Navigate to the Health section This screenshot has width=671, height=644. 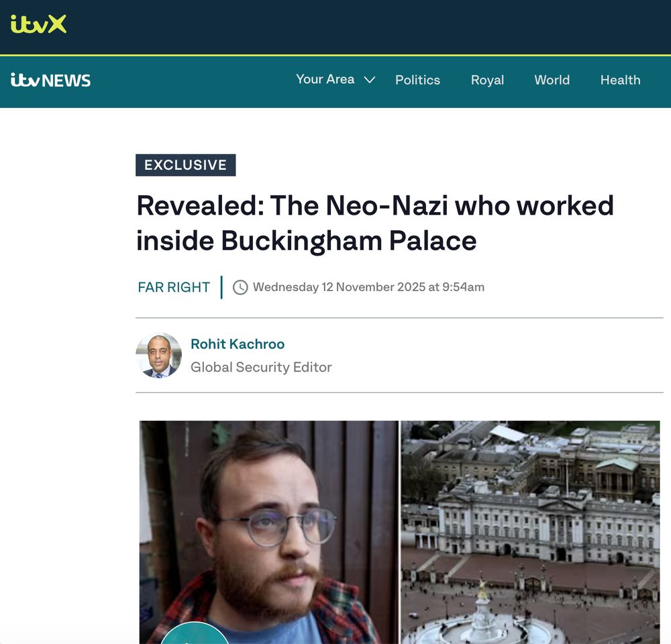620,80
